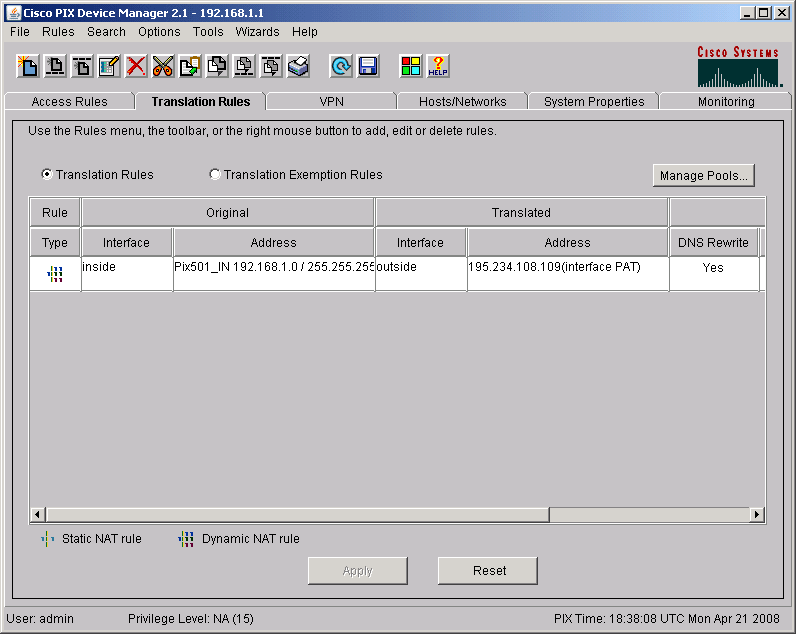Click the Apply button
This screenshot has height=634, width=796.
point(357,571)
